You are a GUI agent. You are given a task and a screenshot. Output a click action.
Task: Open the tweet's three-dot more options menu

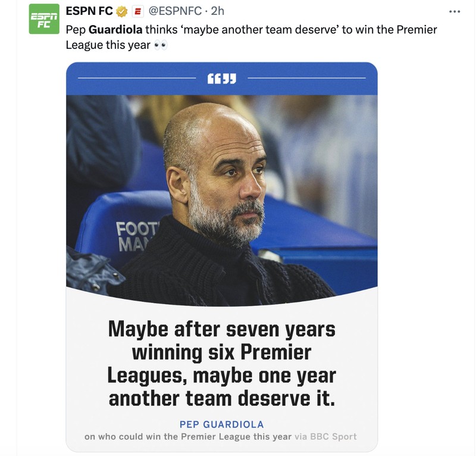tap(455, 11)
